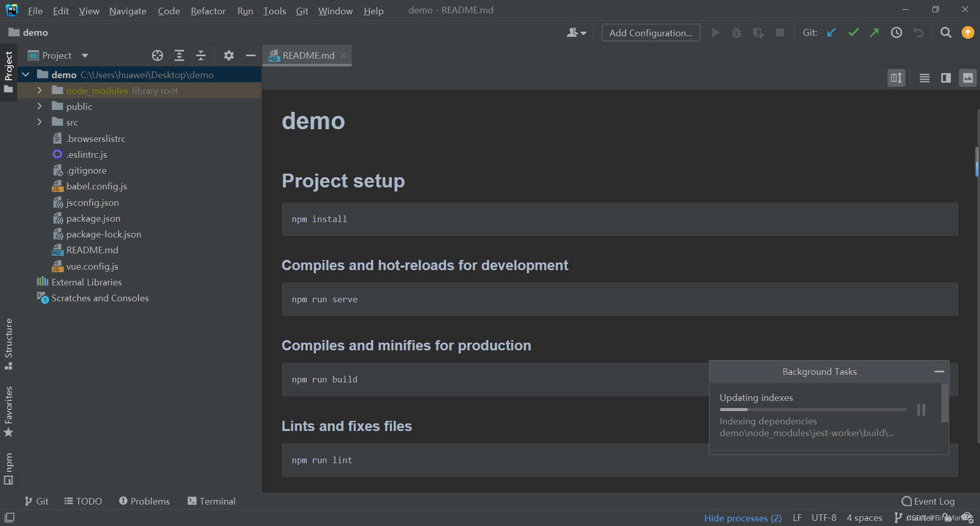
Task: Click the Git Update Project arrow icon
Action: [831, 33]
